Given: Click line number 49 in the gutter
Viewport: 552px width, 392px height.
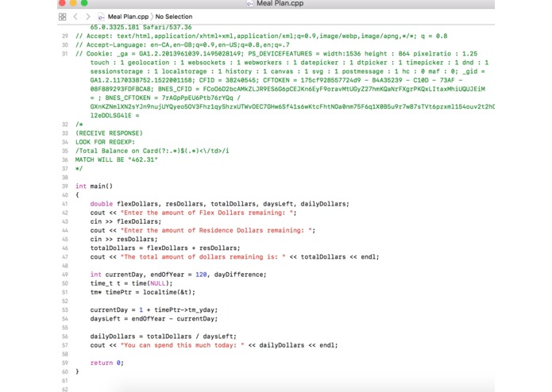Looking at the screenshot, I should (65, 275).
